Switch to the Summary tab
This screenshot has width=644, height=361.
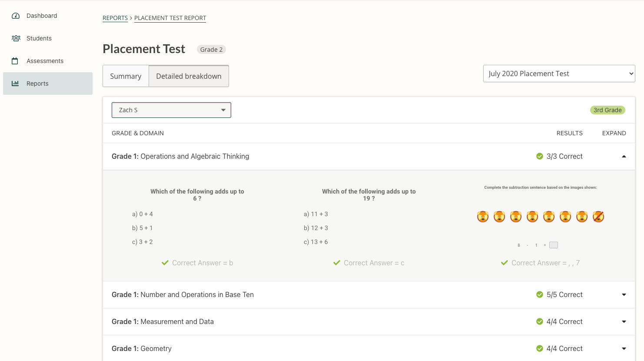point(126,76)
